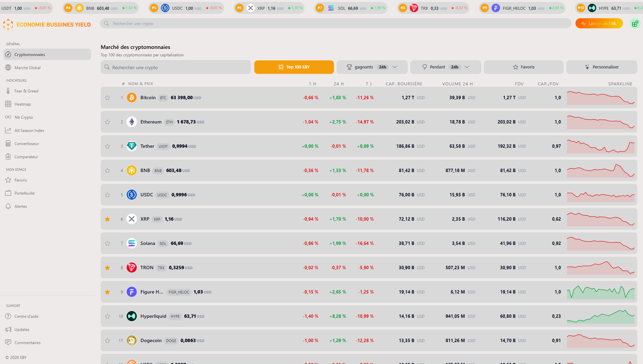Open the Portefeuille wallet icon
Screen dimensions: 643x364
click(8, 193)
